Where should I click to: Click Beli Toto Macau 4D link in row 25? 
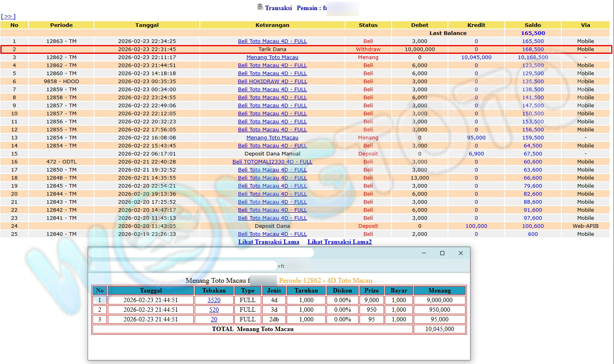[x=272, y=234]
